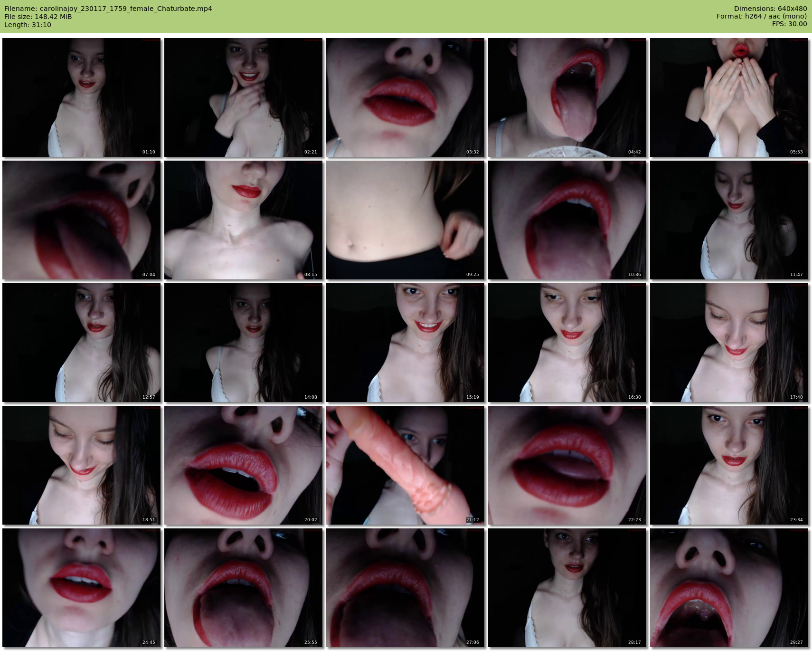Click the Dimensions 640x480 label
The height and width of the screenshot is (651, 812).
click(770, 9)
